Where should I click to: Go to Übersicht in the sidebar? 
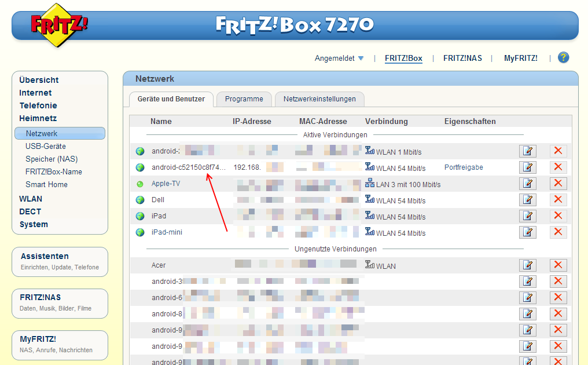click(39, 80)
